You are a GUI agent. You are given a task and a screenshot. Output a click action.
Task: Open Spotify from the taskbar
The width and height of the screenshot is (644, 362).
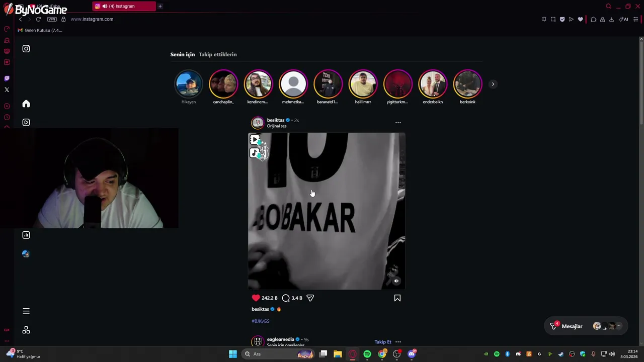click(x=367, y=354)
